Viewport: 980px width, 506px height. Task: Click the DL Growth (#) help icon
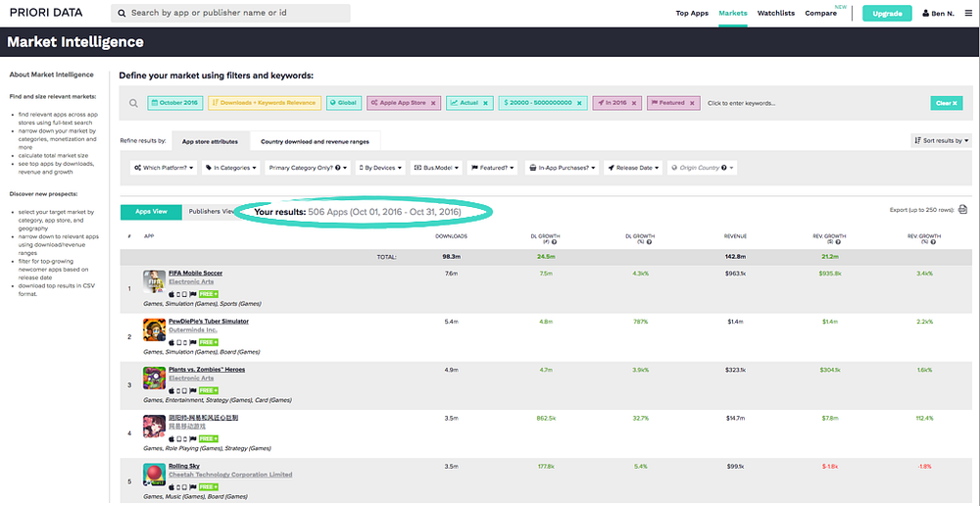pos(555,241)
